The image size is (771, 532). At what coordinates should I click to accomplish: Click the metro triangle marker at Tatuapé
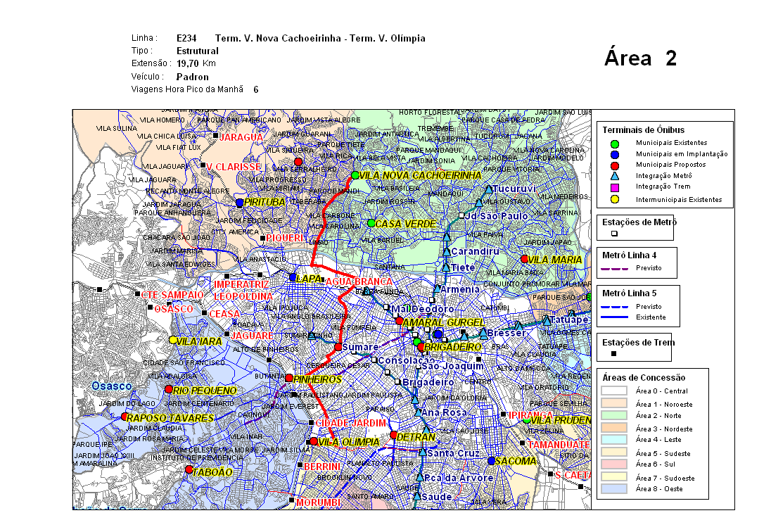pyautogui.click(x=547, y=321)
